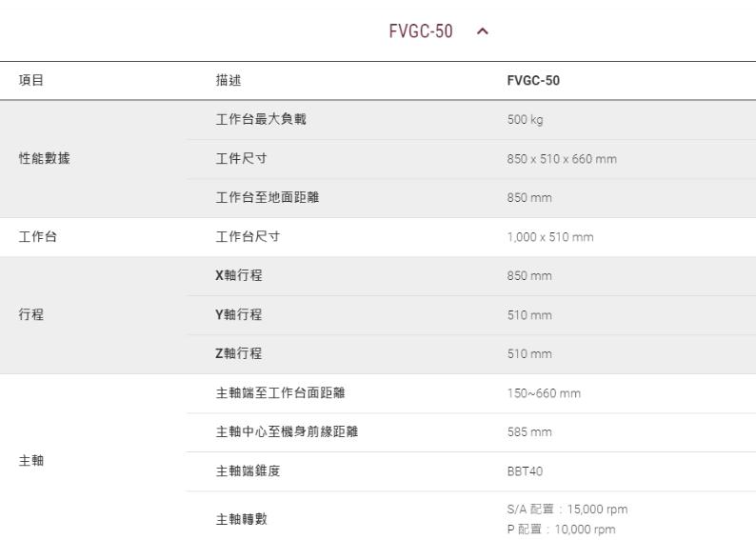Click the X軸行程 row label
Image resolution: width=756 pixels, height=540 pixels.
[239, 276]
